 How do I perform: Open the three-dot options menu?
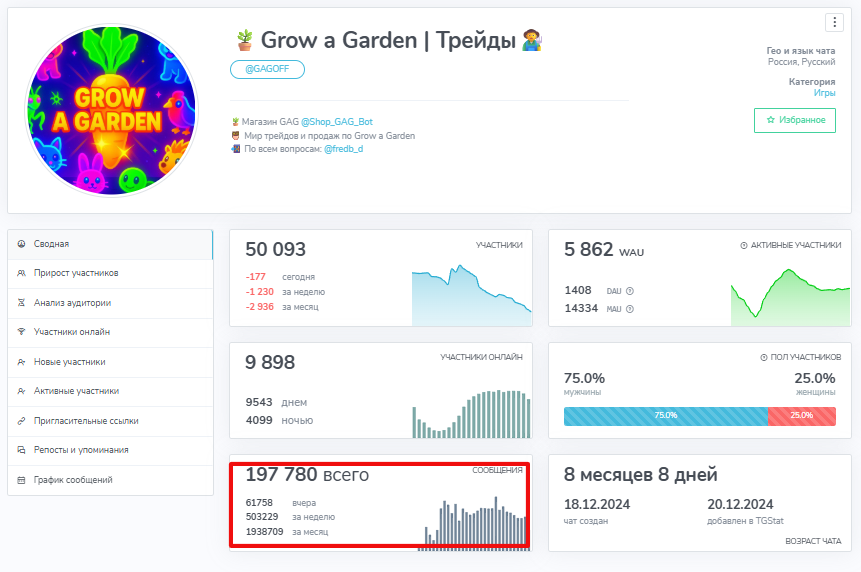834,23
